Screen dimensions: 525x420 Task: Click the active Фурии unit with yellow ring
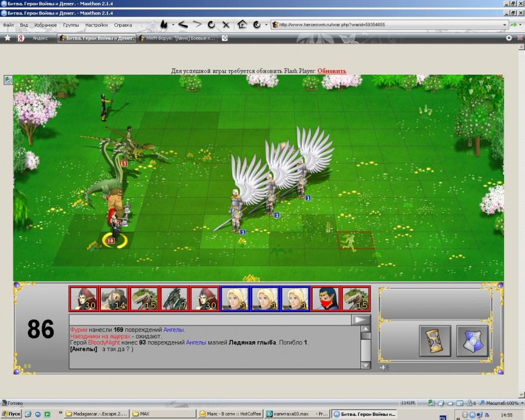[x=114, y=226]
